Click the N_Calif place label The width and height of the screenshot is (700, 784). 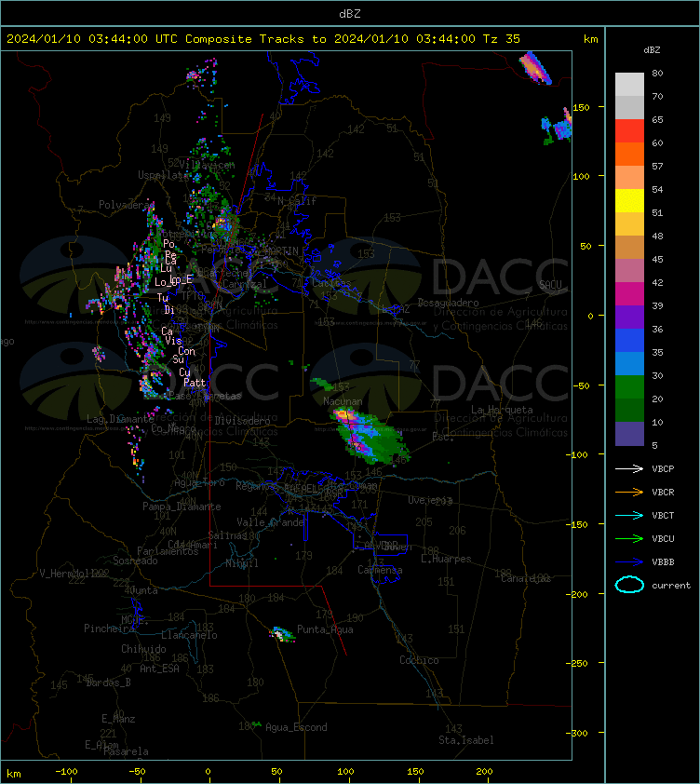pyautogui.click(x=297, y=201)
